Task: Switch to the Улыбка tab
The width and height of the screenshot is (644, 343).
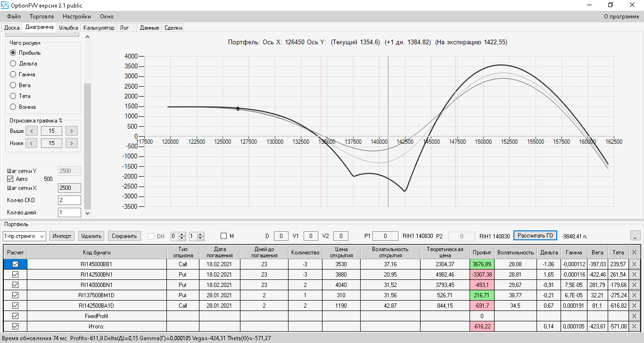Action: 69,28
